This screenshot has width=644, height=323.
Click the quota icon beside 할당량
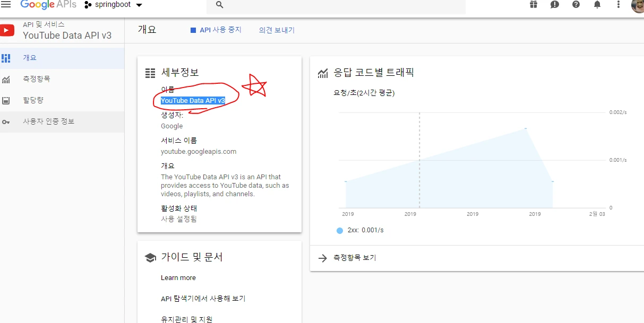6,100
